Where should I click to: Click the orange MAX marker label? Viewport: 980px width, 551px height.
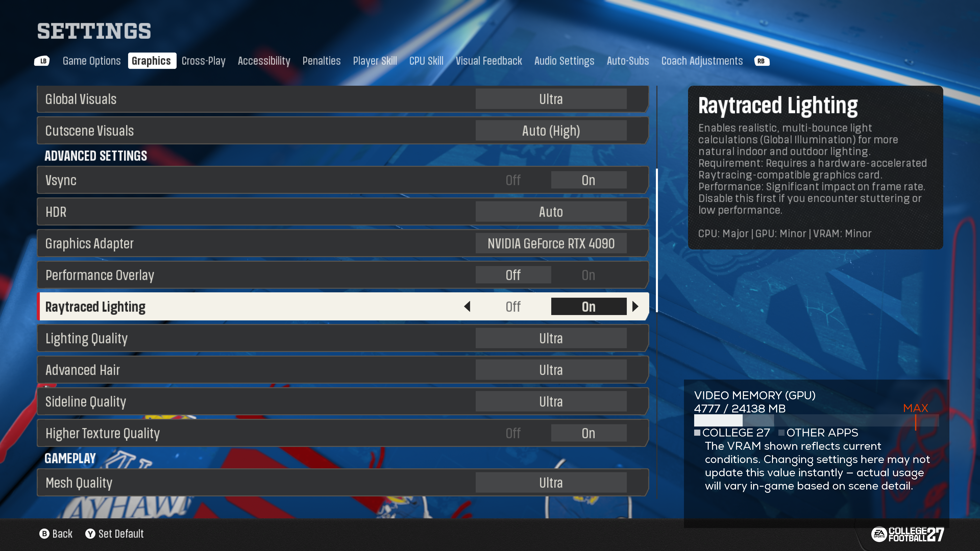pos(915,408)
